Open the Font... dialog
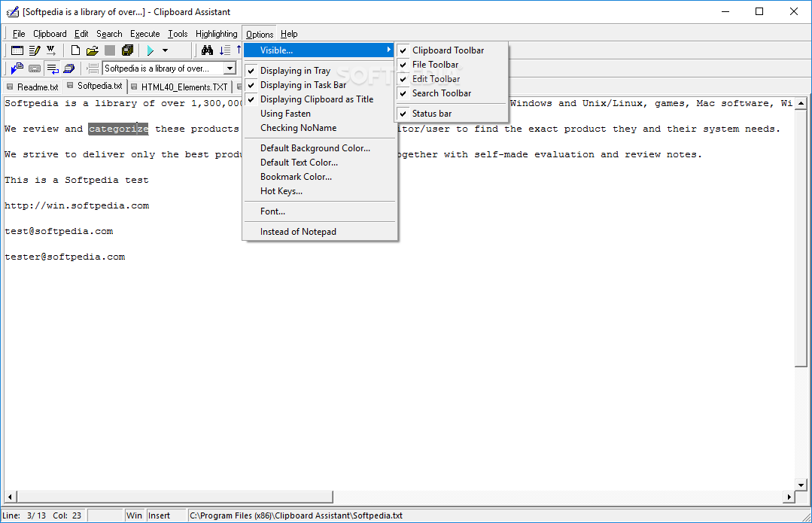 (320, 211)
